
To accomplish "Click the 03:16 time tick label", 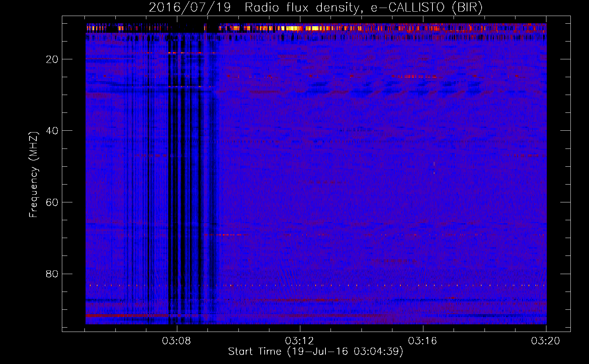I will coord(423,341).
